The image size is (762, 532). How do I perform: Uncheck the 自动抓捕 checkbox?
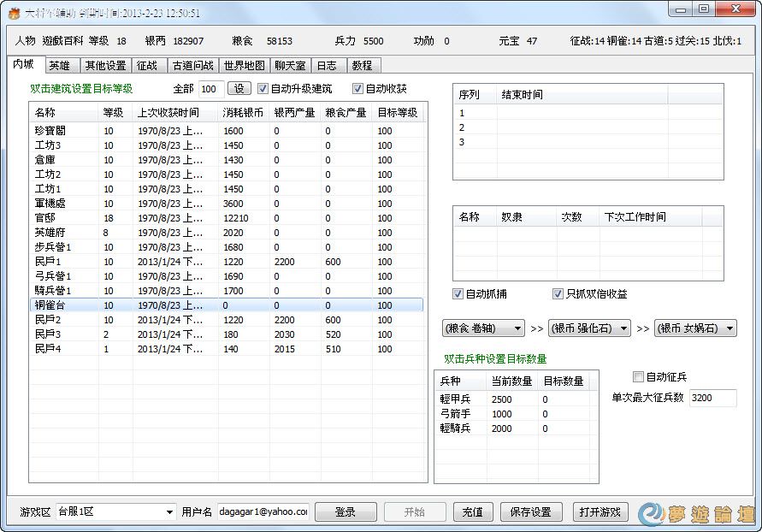[458, 294]
